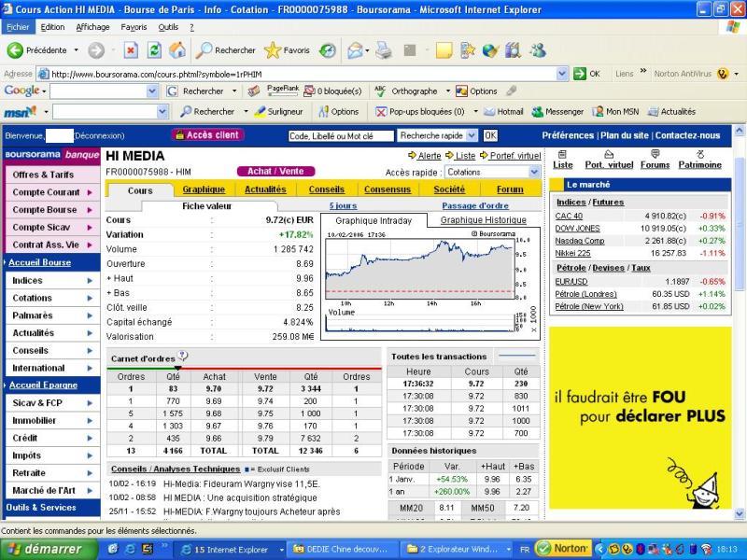Launch Messenger from the MSN toolbar
The width and height of the screenshot is (747, 560).
[x=557, y=112]
